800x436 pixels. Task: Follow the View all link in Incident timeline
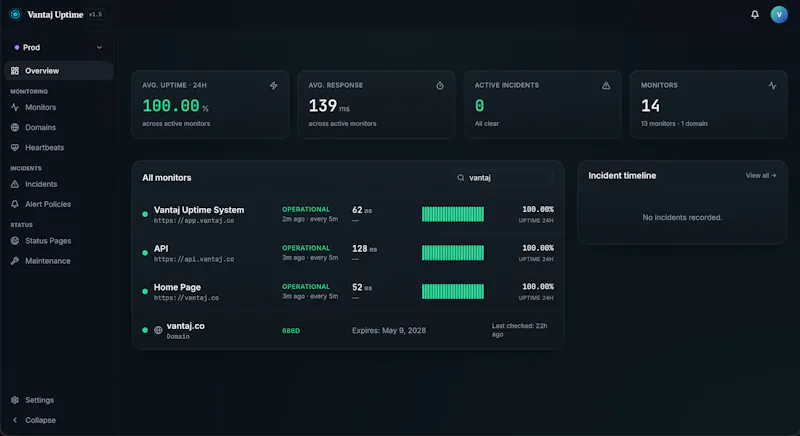pyautogui.click(x=761, y=175)
